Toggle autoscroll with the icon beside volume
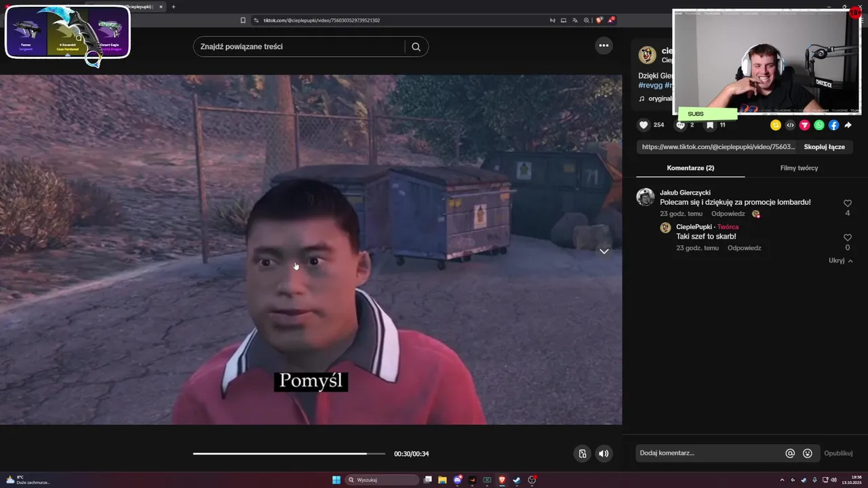The image size is (868, 488). tap(582, 453)
